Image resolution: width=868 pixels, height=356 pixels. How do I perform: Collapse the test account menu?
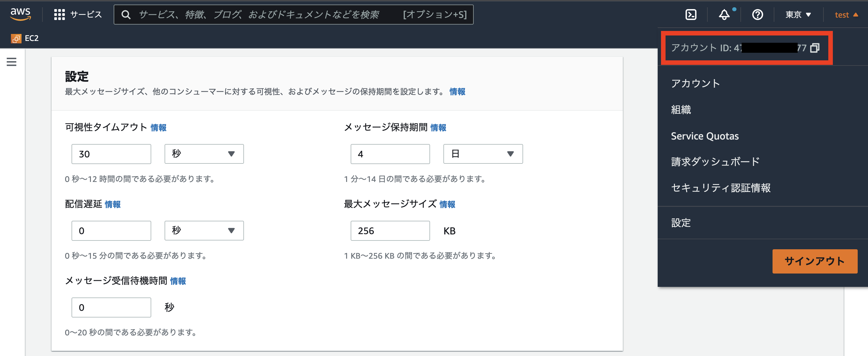coord(846,15)
